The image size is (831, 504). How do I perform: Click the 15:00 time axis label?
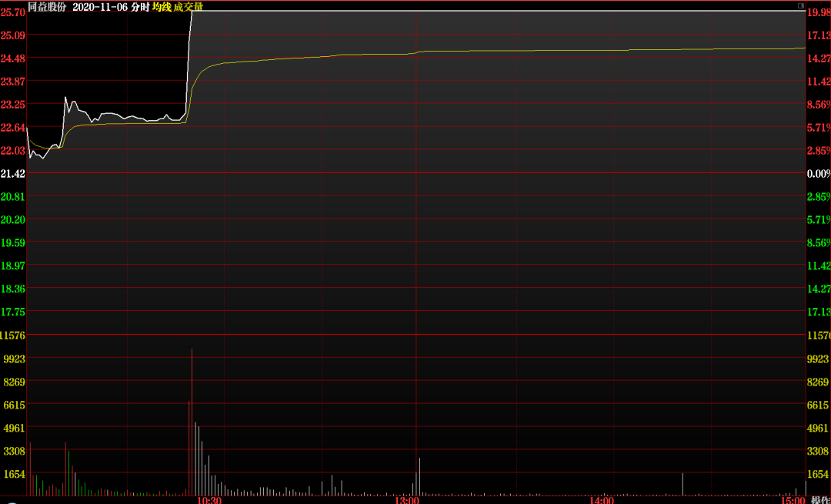[x=793, y=500]
